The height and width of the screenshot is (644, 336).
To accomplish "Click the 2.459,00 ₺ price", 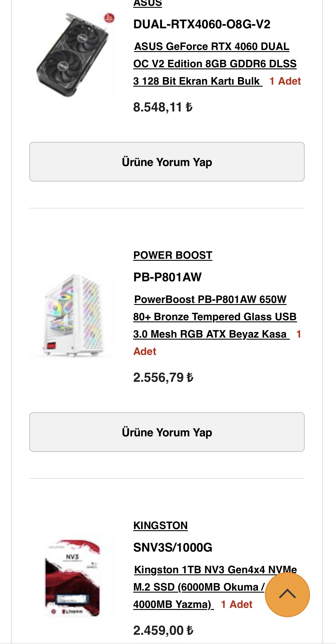I will point(163,630).
